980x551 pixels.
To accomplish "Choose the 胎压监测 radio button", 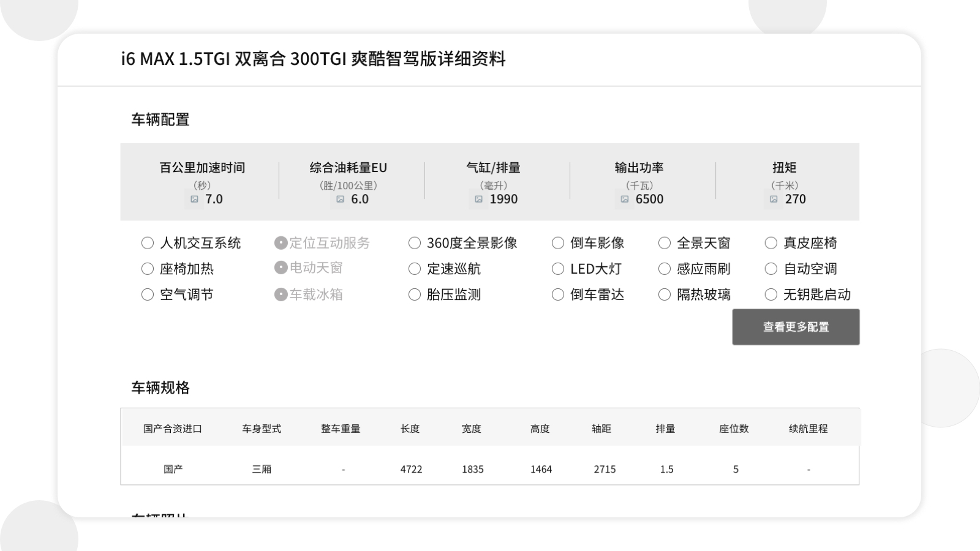I will (415, 294).
